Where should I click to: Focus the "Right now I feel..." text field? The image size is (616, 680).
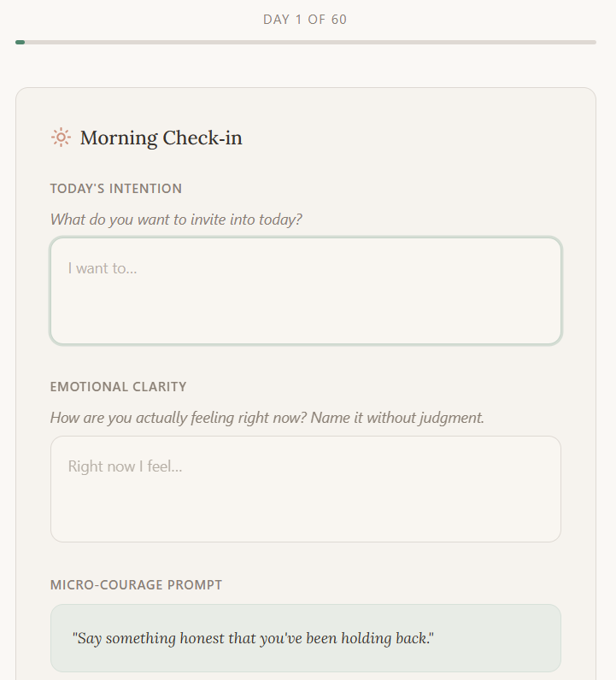306,489
